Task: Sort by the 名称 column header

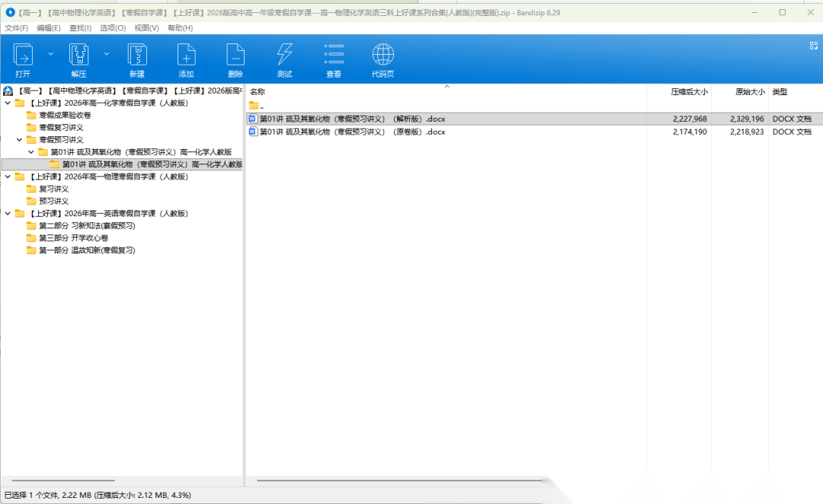Action: click(258, 92)
